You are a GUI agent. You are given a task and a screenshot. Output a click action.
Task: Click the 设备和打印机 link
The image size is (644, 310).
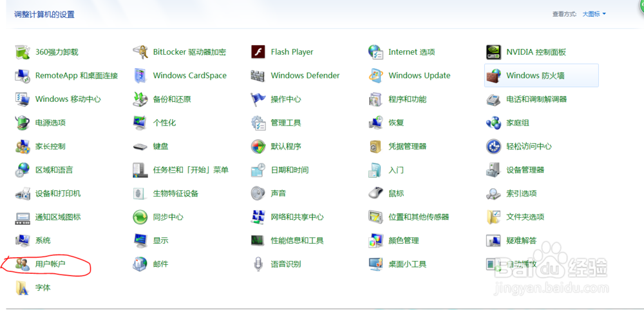point(58,193)
